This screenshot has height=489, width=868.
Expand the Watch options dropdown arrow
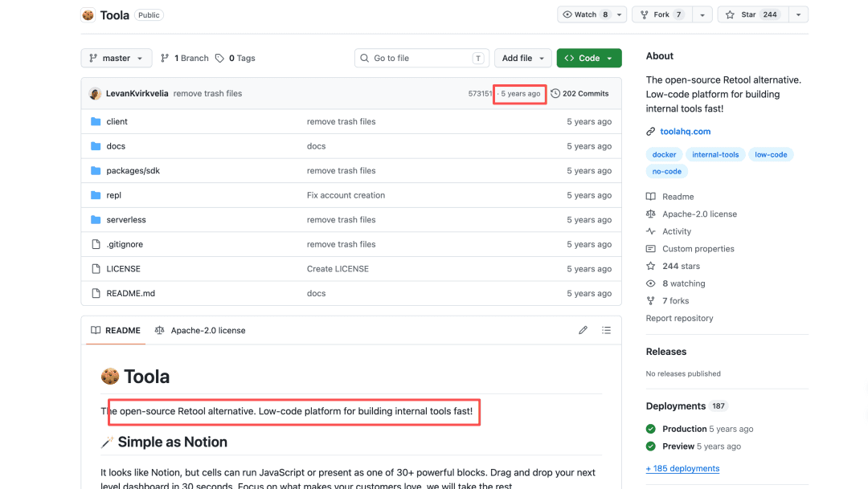(x=620, y=15)
